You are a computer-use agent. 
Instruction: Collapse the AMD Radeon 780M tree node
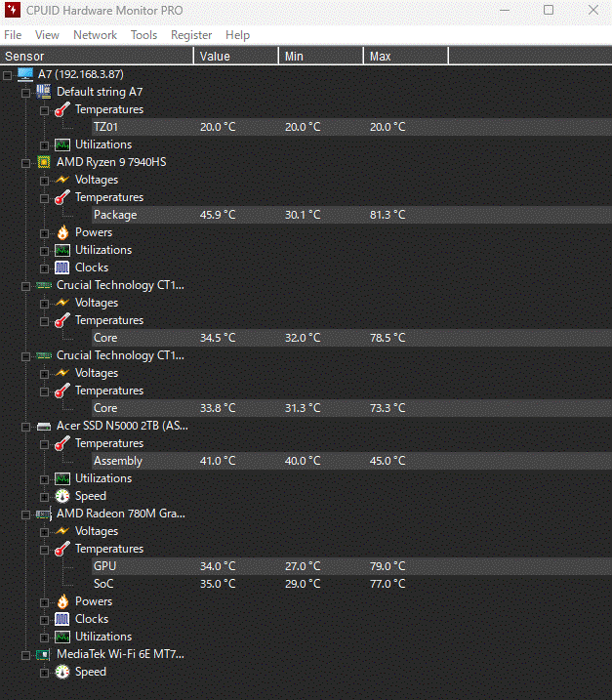26,514
